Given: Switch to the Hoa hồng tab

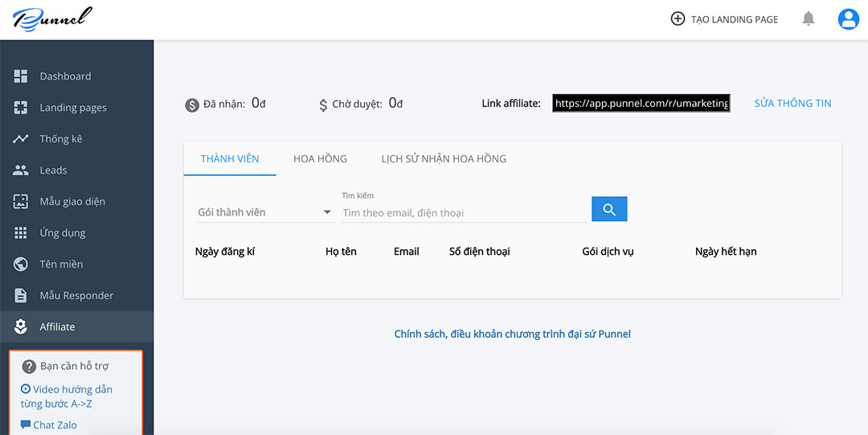Looking at the screenshot, I should 320,159.
